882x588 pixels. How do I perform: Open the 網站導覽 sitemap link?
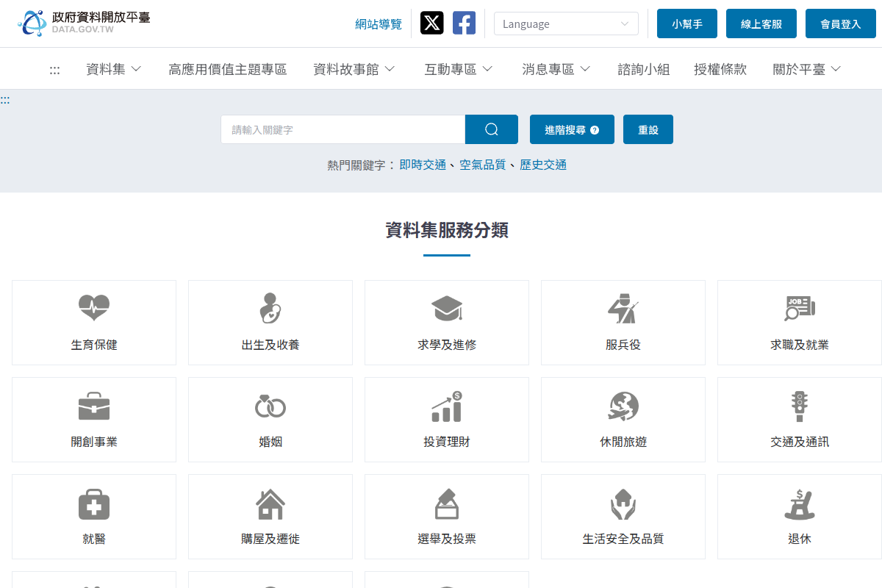379,24
